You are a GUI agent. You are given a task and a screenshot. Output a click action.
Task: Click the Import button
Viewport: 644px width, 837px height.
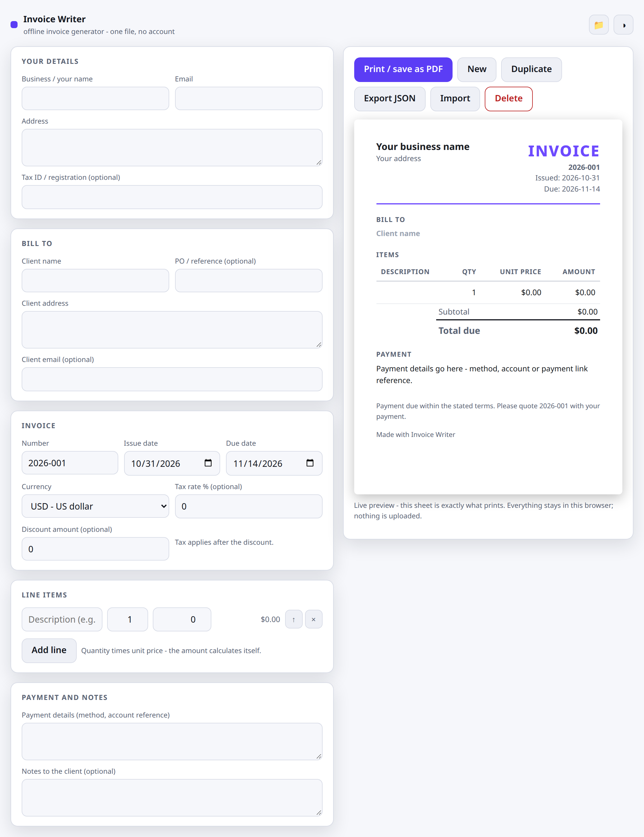[455, 98]
